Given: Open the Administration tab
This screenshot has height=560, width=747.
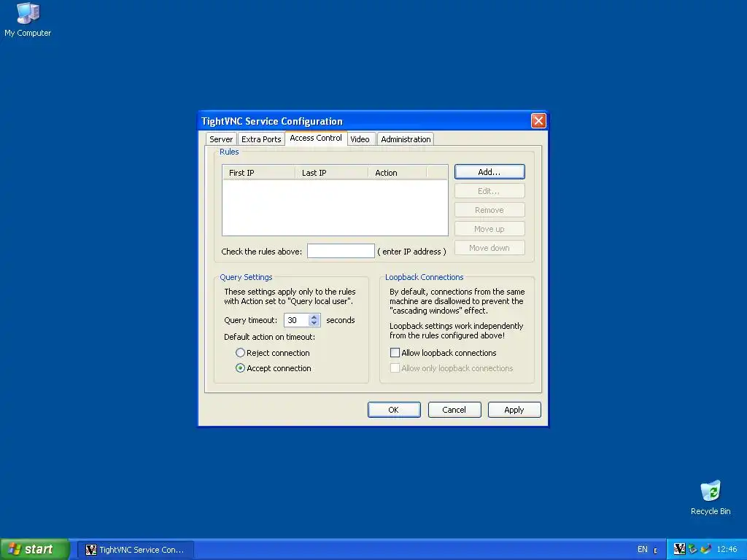Looking at the screenshot, I should [x=406, y=139].
